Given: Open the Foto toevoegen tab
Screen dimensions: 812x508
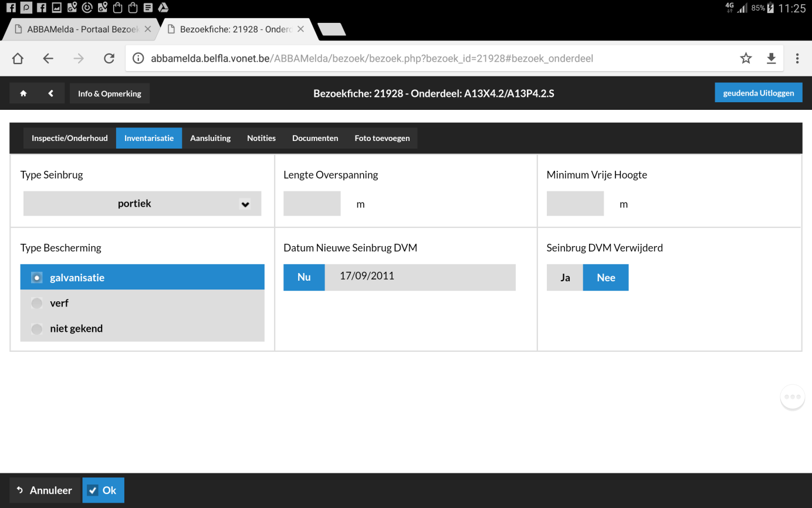Looking at the screenshot, I should [x=382, y=138].
